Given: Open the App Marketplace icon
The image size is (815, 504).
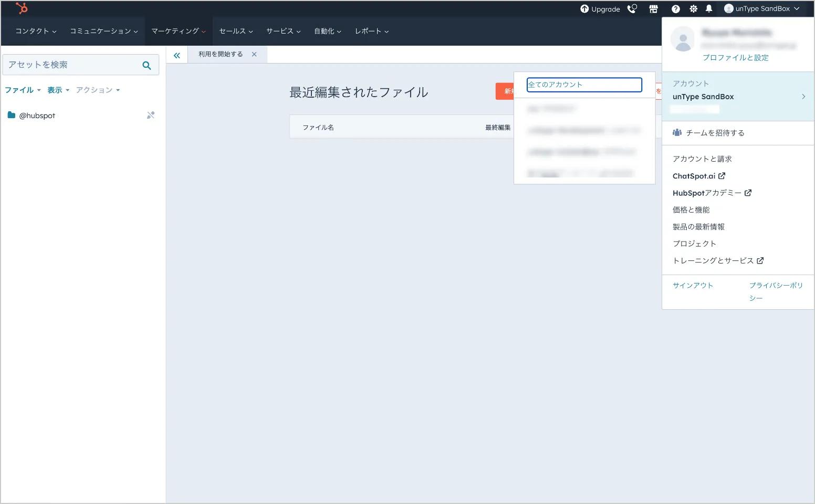Looking at the screenshot, I should click(653, 9).
